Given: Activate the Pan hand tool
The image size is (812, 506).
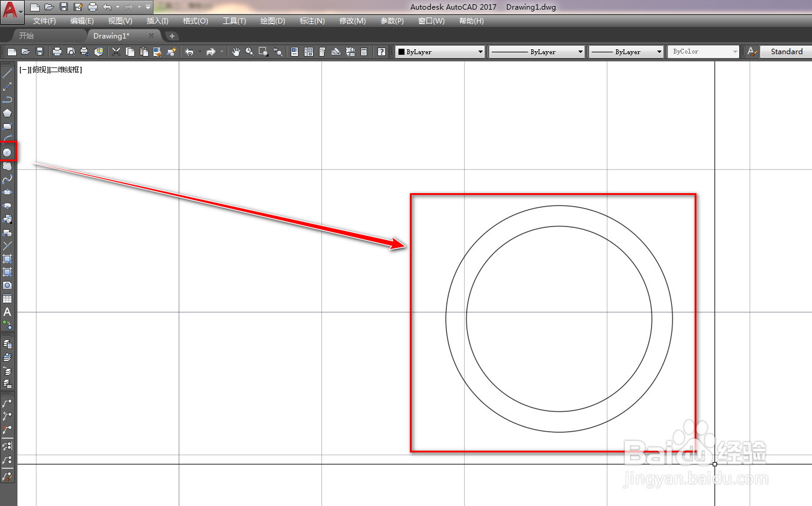Looking at the screenshot, I should click(236, 52).
